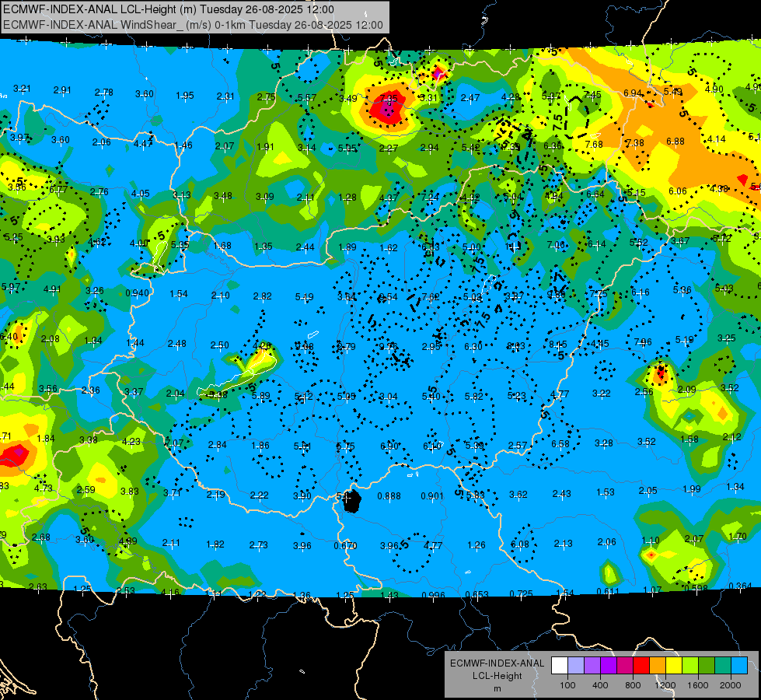The image size is (761, 700).
Task: Click the wind shear value 5.89
Action: 260,396
